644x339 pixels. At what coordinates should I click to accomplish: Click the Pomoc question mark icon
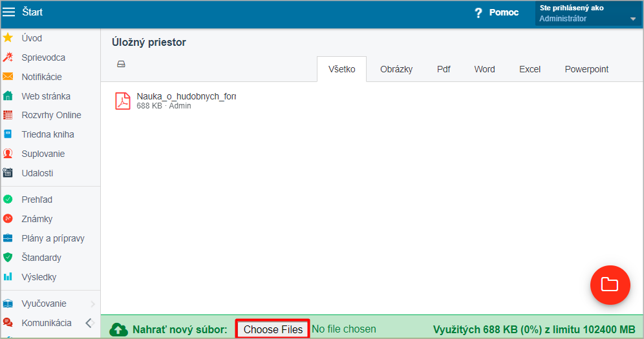[x=478, y=13]
